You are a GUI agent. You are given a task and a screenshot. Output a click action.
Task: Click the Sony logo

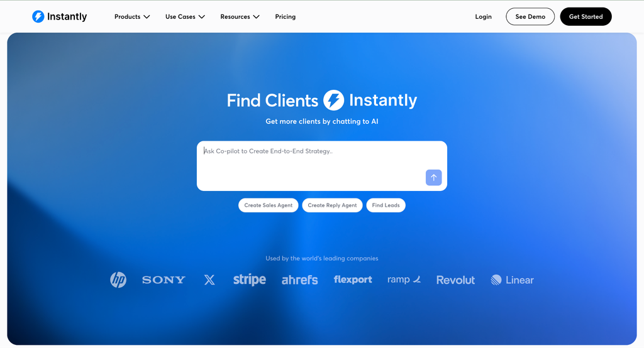(164, 280)
